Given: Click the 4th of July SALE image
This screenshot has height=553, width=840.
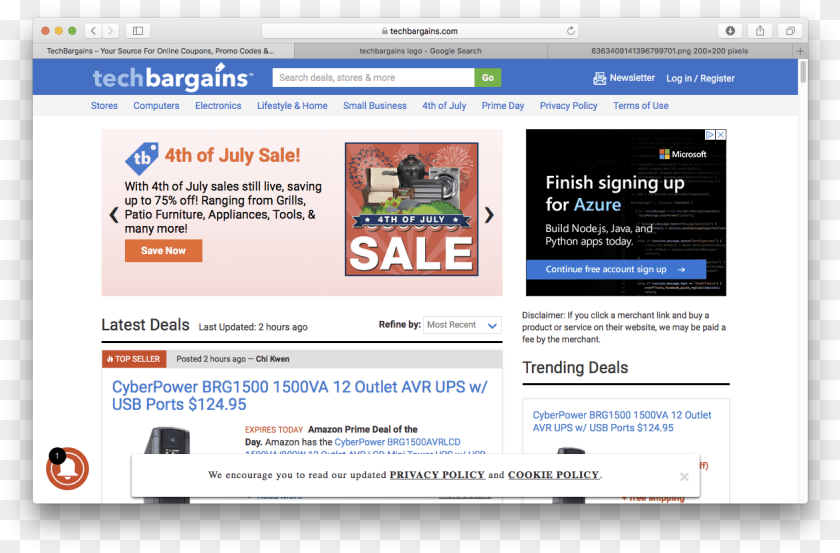Looking at the screenshot, I should [x=411, y=209].
